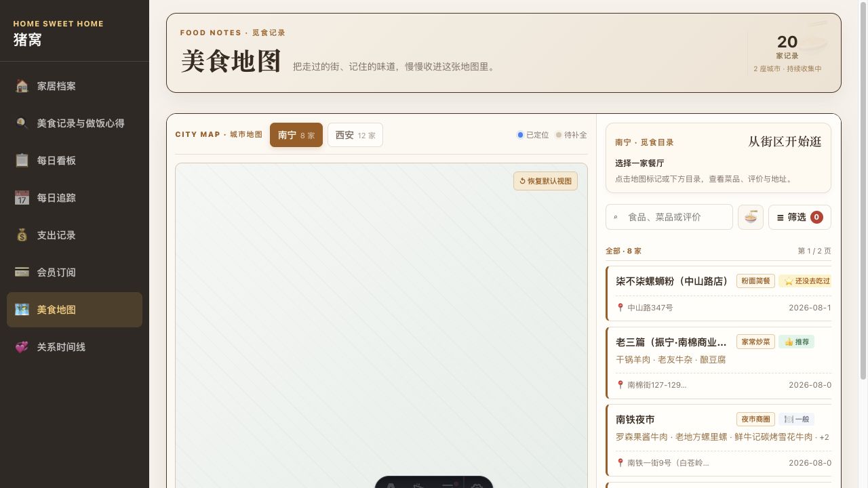Open the 南铁夜市 restaurant card
Viewport: 868px width, 488px height.
pos(719,441)
